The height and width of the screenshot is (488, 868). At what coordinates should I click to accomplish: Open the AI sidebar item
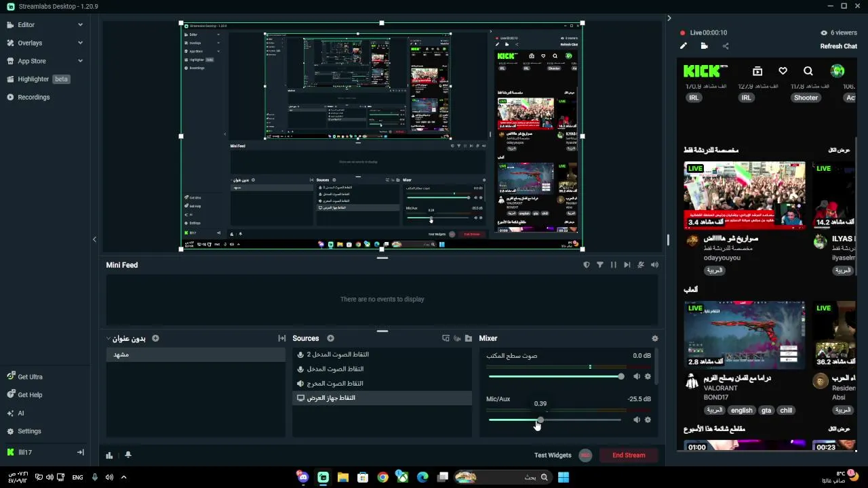tap(20, 413)
